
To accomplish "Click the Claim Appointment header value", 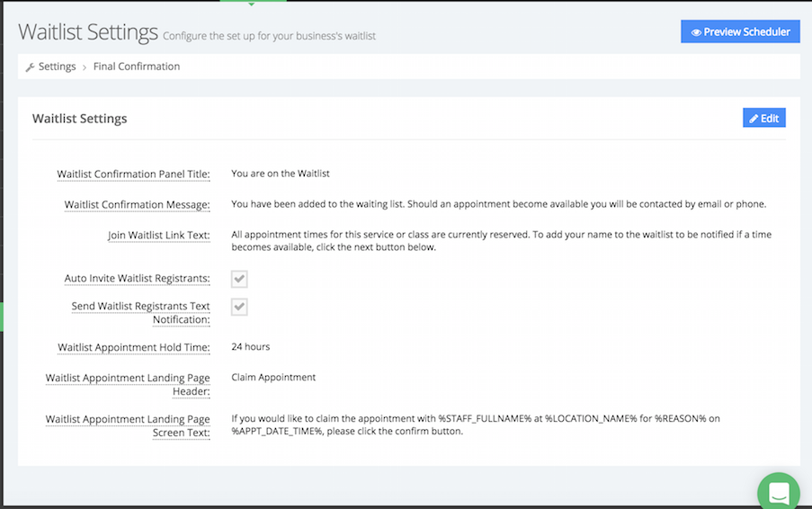I will (x=273, y=378).
